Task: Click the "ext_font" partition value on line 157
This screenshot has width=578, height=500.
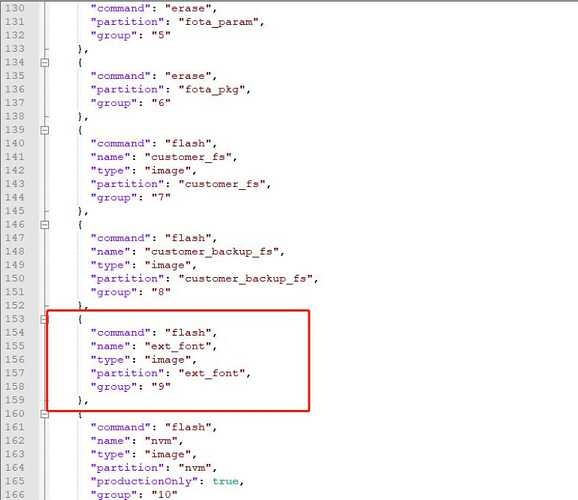Action: point(212,373)
